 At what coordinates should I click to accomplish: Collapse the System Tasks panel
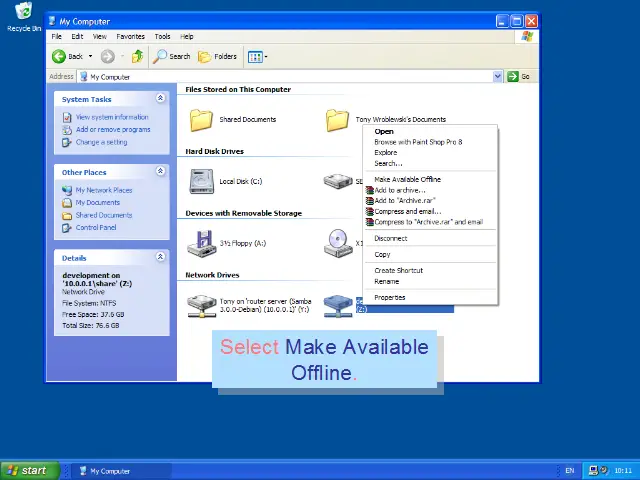coord(160,99)
